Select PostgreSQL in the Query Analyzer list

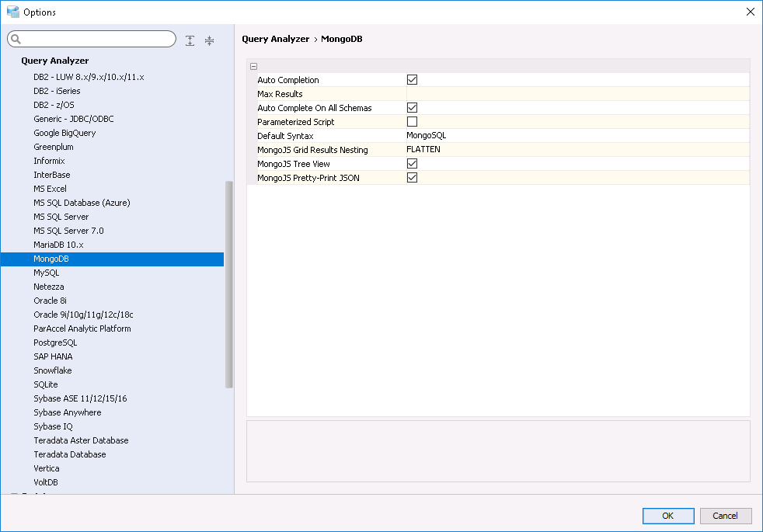tap(55, 342)
